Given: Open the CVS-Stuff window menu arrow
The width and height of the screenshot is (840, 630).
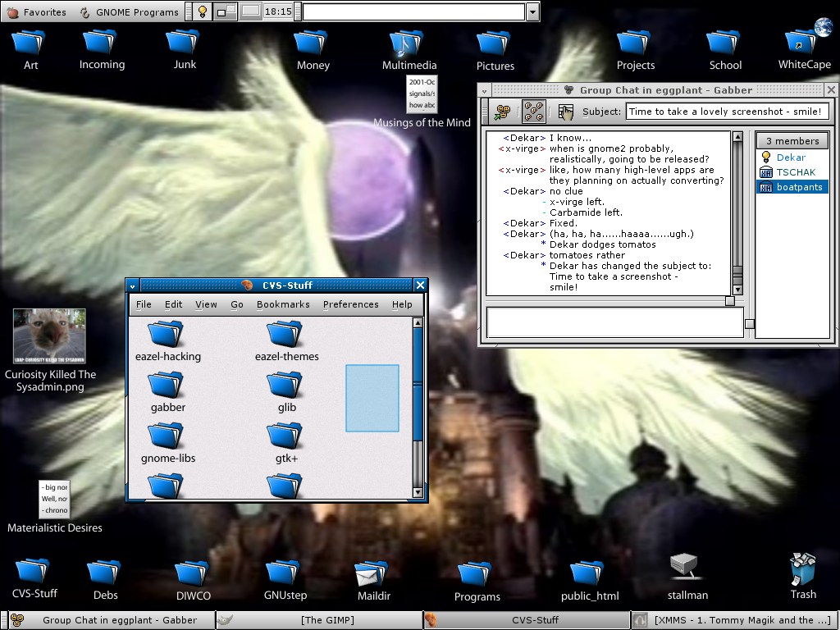Looking at the screenshot, I should (132, 285).
